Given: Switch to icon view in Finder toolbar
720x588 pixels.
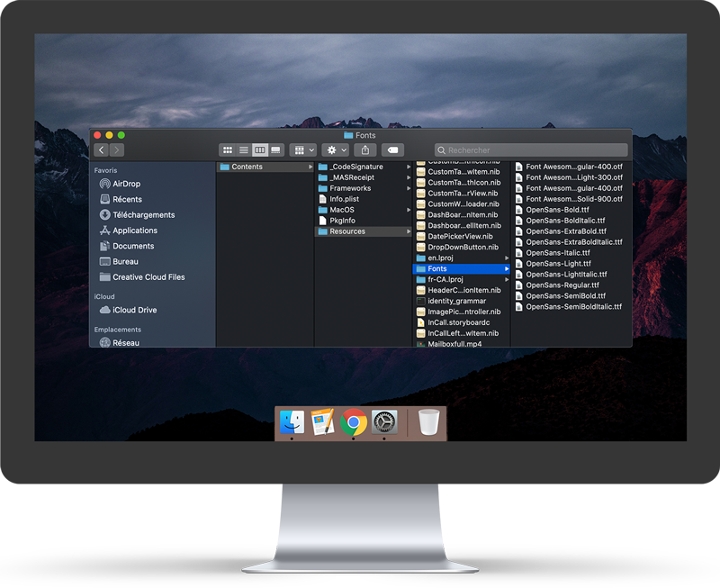Looking at the screenshot, I should pos(228,149).
